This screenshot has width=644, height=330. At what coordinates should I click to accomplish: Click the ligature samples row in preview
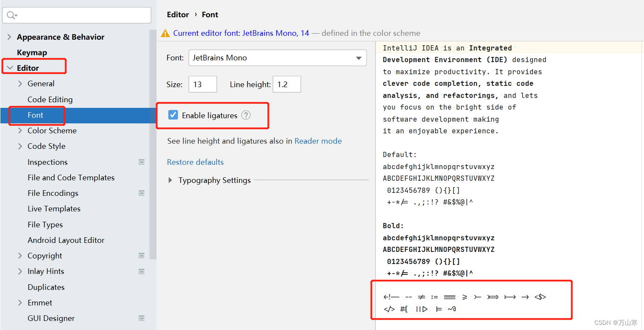465,297
